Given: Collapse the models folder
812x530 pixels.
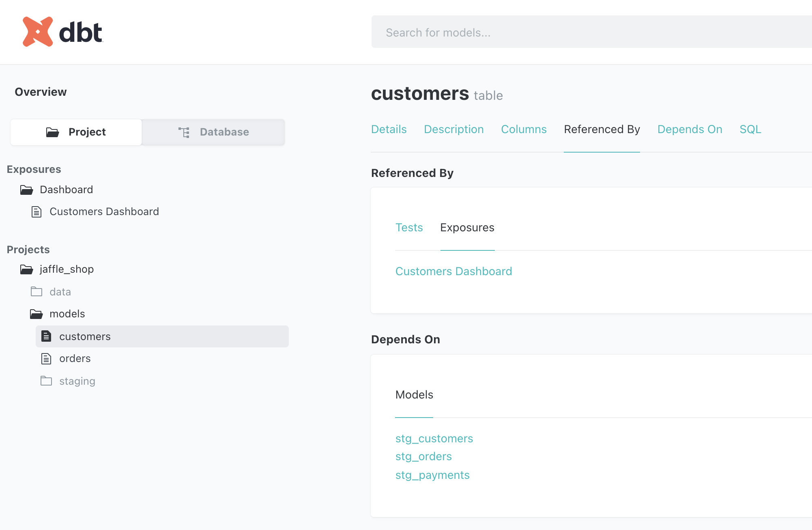Looking at the screenshot, I should (67, 314).
